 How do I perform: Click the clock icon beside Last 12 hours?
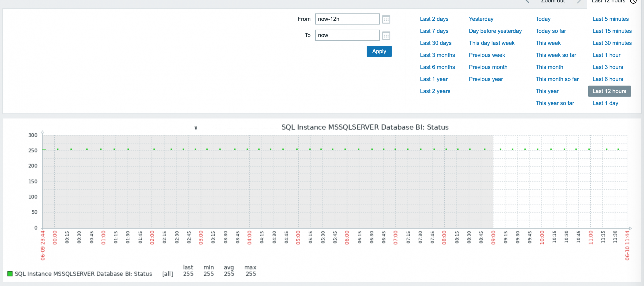pos(633,1)
